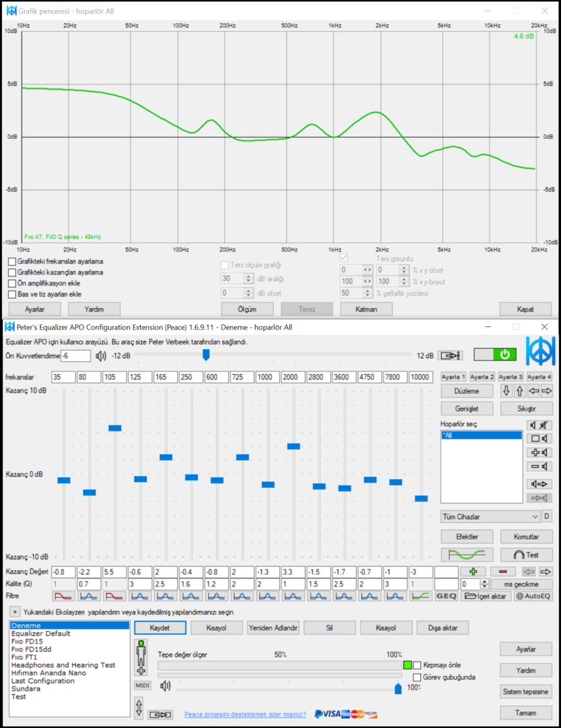Shift frequencies left with the left arrow
Image resolution: width=561 pixels, height=728 pixels.
tap(533, 391)
